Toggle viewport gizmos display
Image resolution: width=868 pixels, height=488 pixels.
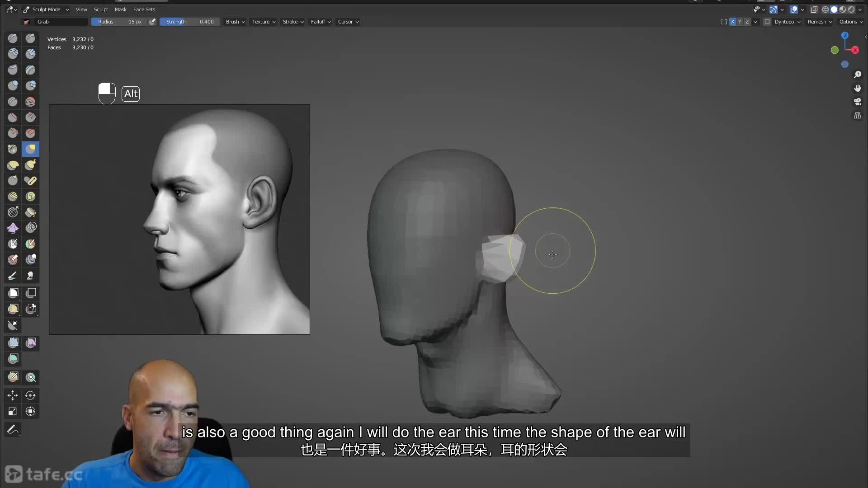[774, 9]
